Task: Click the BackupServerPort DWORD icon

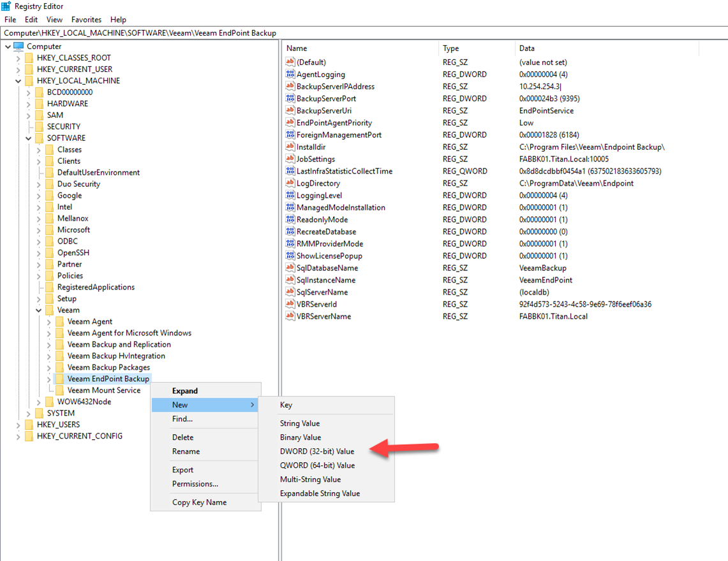Action: click(x=290, y=98)
